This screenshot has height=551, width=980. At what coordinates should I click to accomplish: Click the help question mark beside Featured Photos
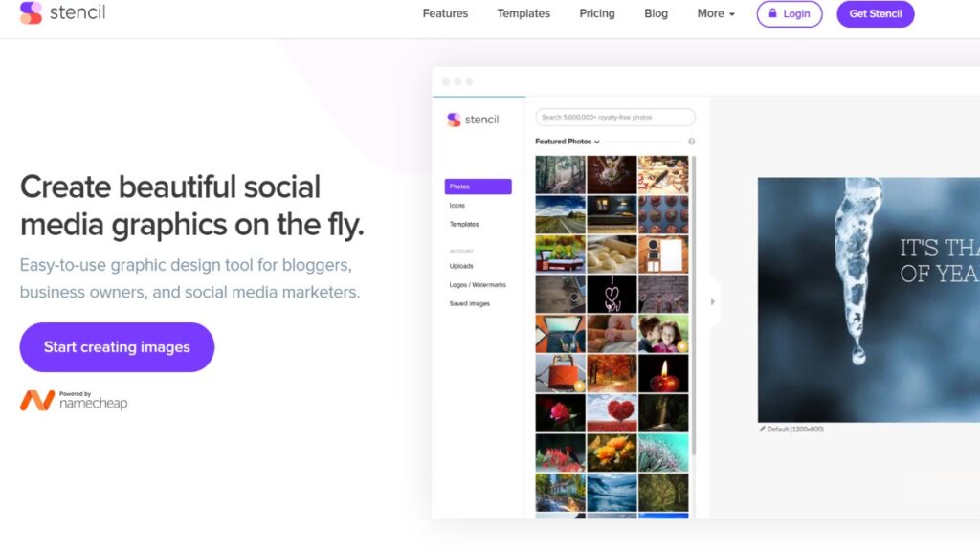[691, 142]
